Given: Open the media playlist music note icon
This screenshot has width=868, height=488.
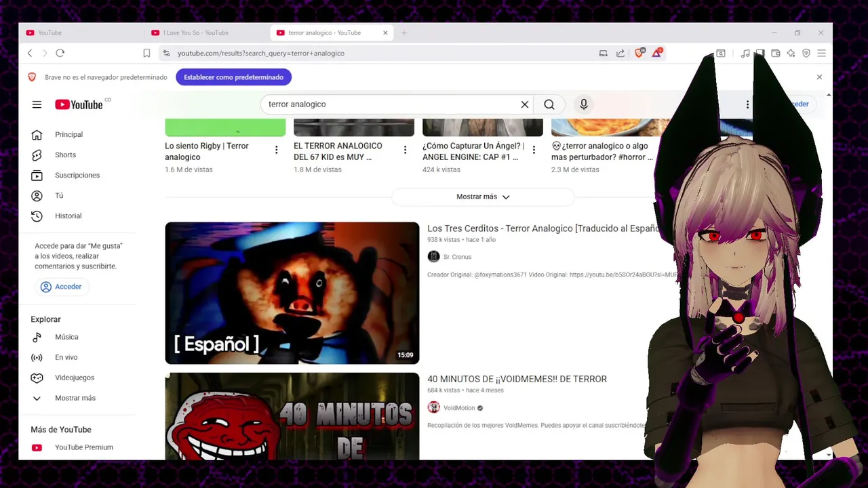Looking at the screenshot, I should coord(745,53).
